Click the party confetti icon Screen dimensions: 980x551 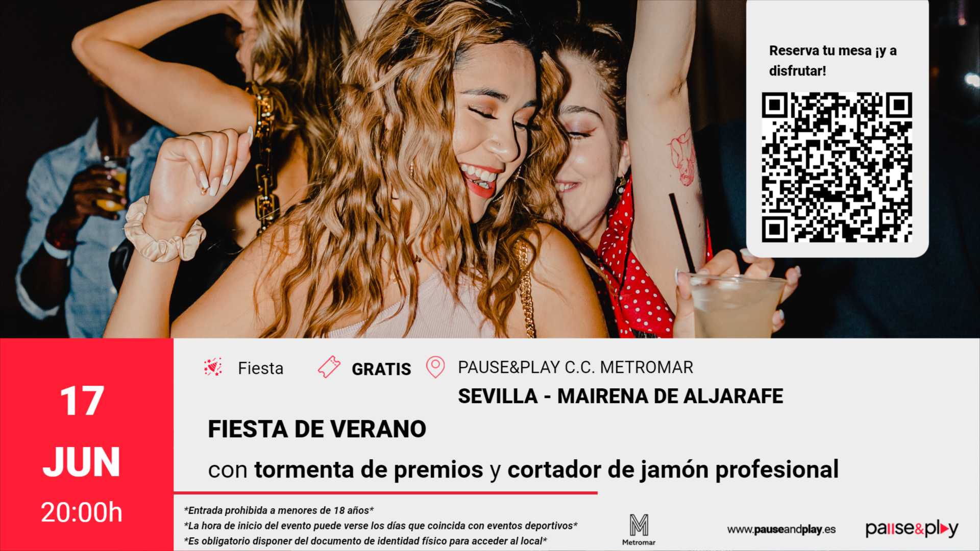213,367
